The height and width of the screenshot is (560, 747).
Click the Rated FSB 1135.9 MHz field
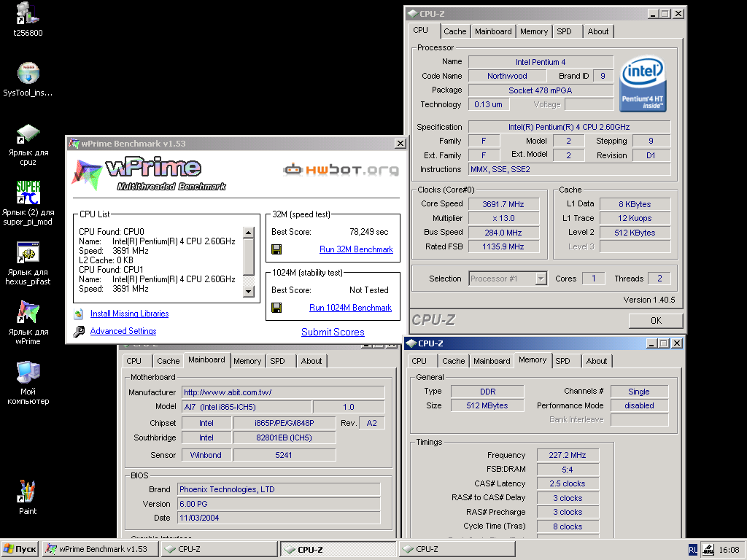pyautogui.click(x=503, y=246)
